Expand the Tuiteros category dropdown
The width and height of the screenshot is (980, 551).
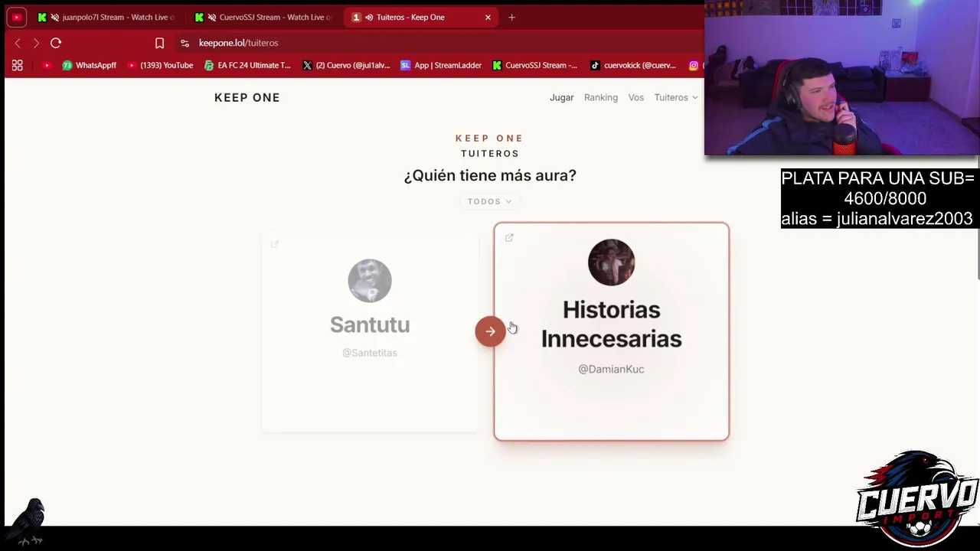click(x=676, y=97)
